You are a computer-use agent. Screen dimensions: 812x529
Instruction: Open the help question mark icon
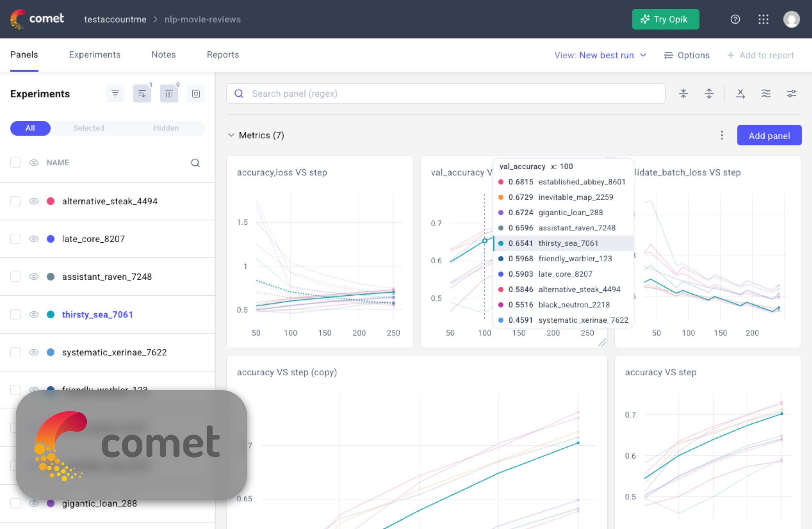pyautogui.click(x=735, y=19)
